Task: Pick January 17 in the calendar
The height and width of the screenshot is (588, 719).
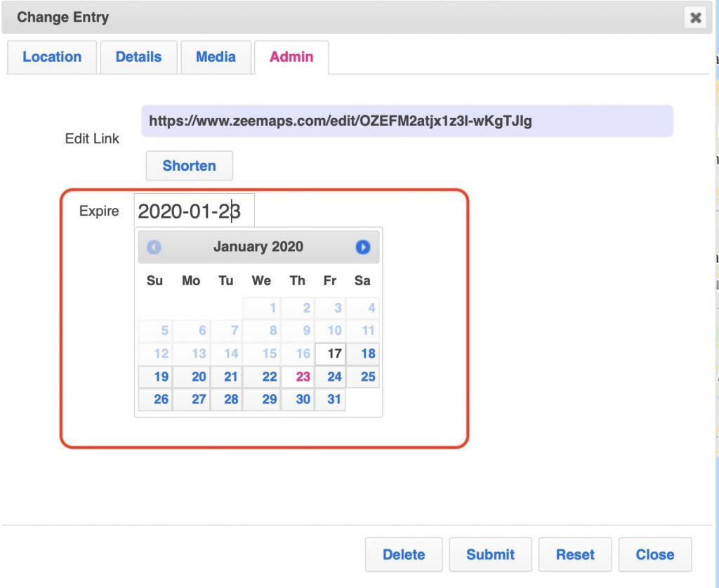Action: pyautogui.click(x=331, y=353)
